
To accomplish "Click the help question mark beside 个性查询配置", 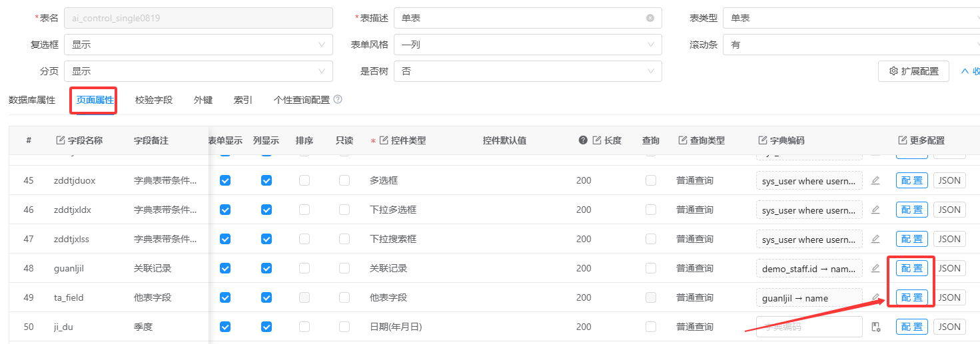I will pyautogui.click(x=338, y=100).
